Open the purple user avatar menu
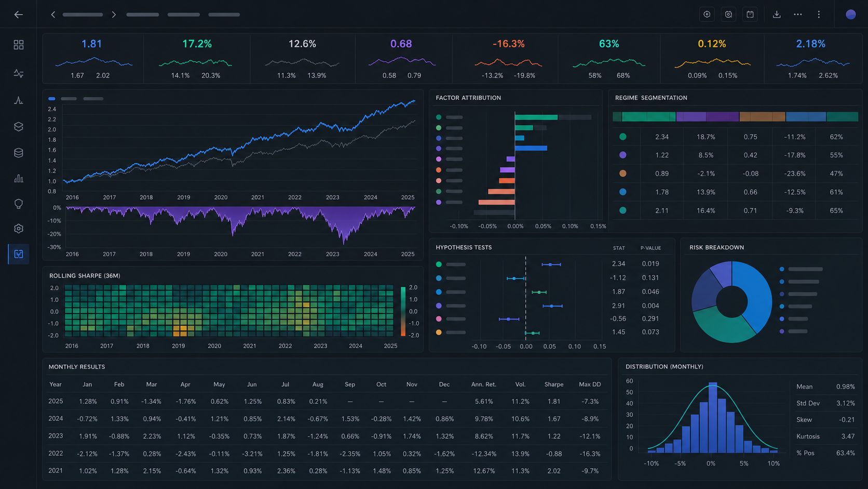 [x=850, y=15]
